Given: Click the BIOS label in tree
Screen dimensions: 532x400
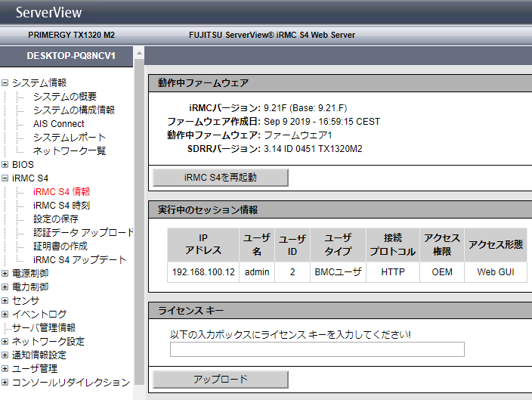Looking at the screenshot, I should coord(23,165).
